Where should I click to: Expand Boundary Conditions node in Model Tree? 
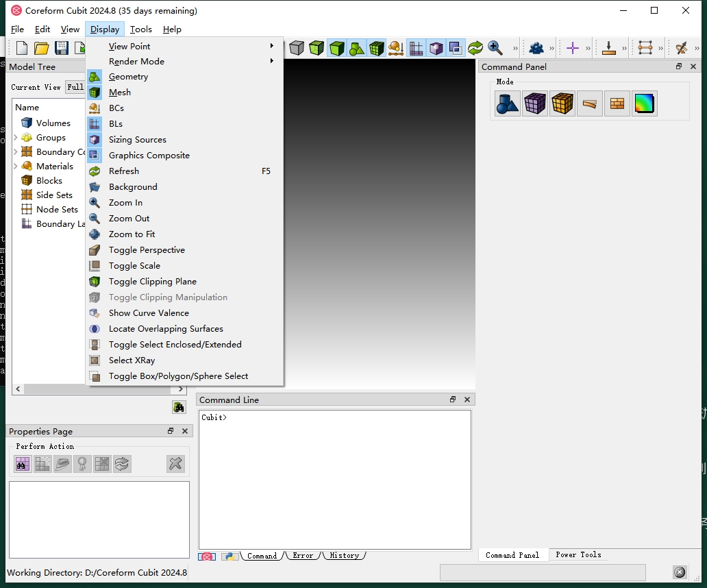pos(15,152)
